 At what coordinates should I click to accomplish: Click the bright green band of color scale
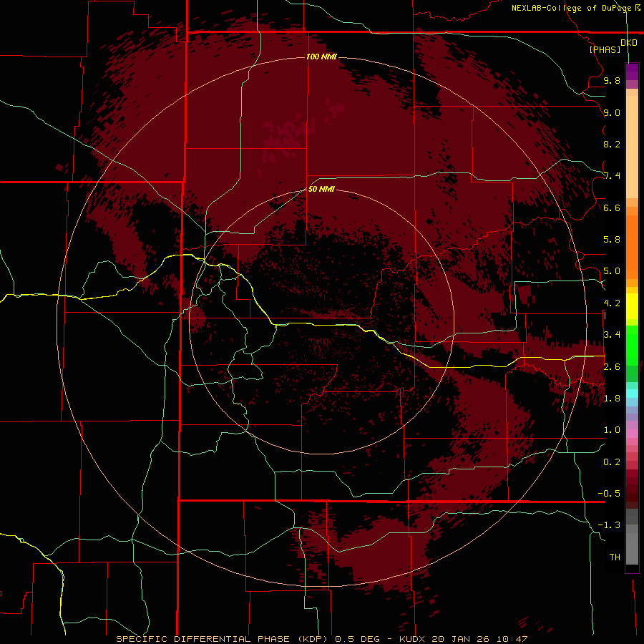coord(632,345)
